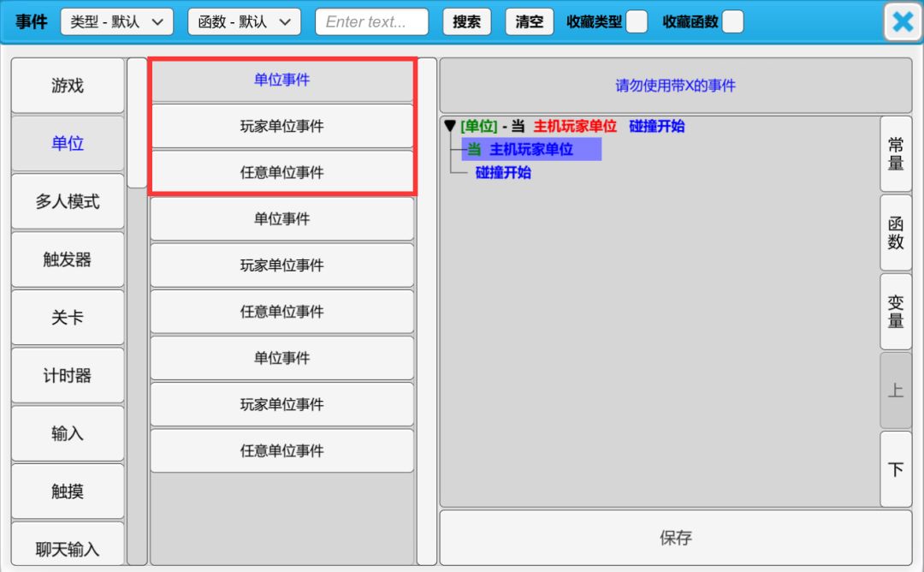Click the 变量 side button
Screen dimensions: 924x572
(x=896, y=313)
